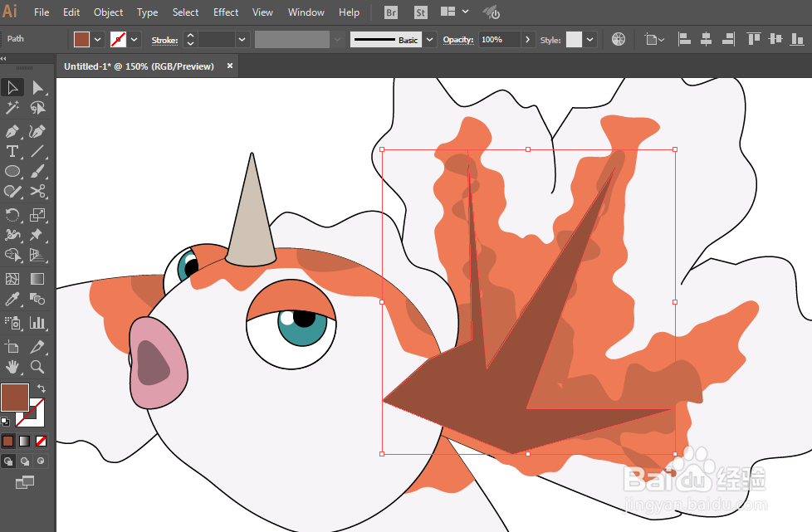Swap fill and stroke colors

pos(42,388)
